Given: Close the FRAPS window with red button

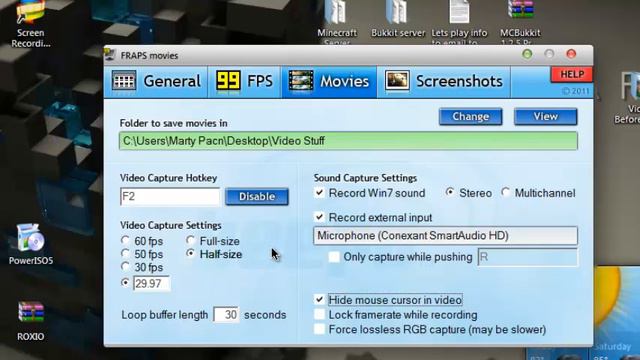Looking at the screenshot, I should click(571, 54).
